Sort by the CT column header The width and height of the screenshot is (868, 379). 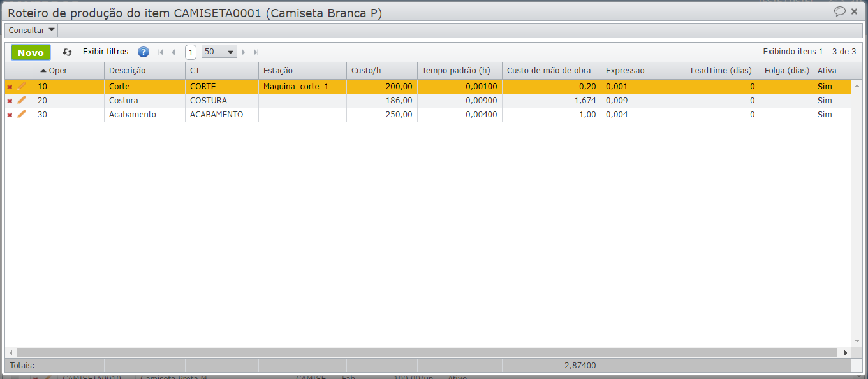pos(222,71)
